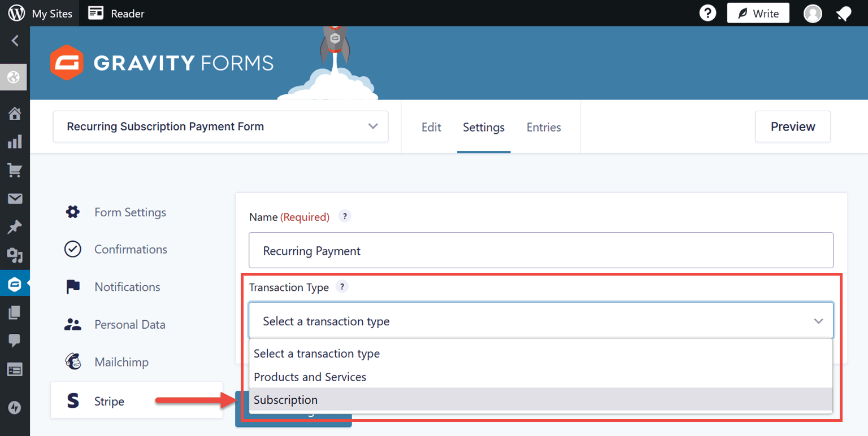The image size is (868, 436).
Task: Click the Name field help tooltip
Action: click(345, 216)
